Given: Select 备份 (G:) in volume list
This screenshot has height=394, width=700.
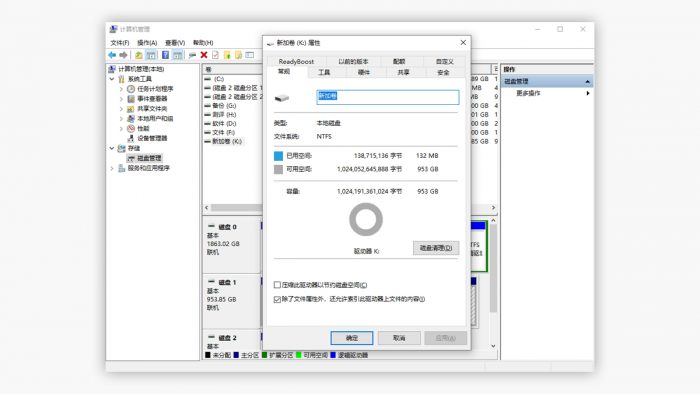Looking at the screenshot, I should click(224, 106).
